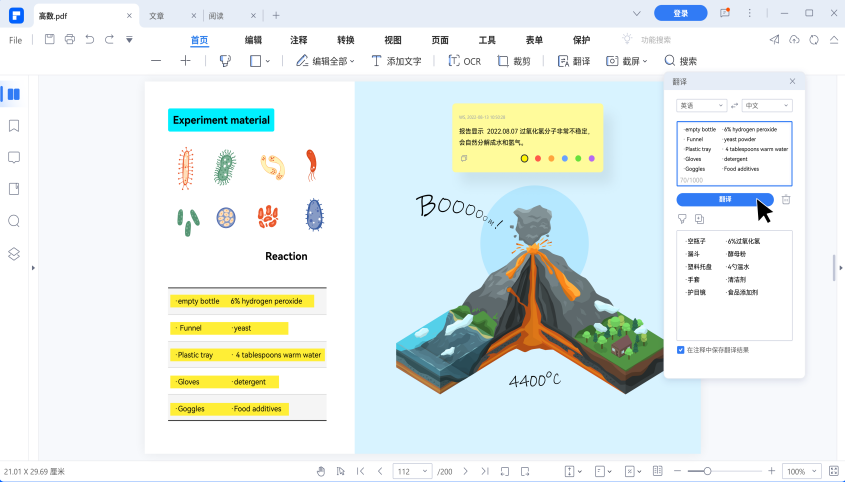Add a new document tab
Screen dimensions: 845x482
[x=276, y=16]
